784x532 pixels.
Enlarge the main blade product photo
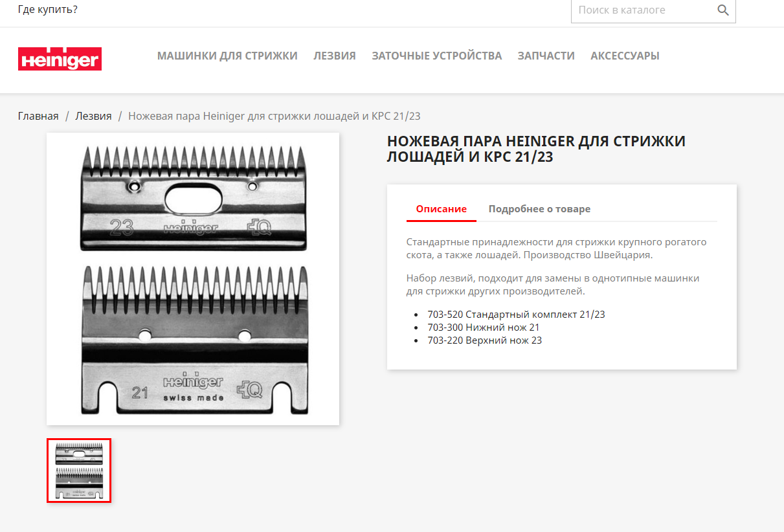click(x=193, y=279)
